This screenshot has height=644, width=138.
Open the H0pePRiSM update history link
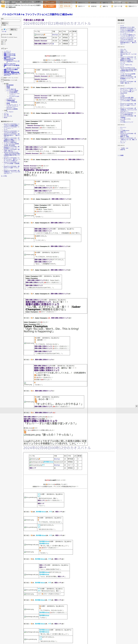click(x=123, y=93)
